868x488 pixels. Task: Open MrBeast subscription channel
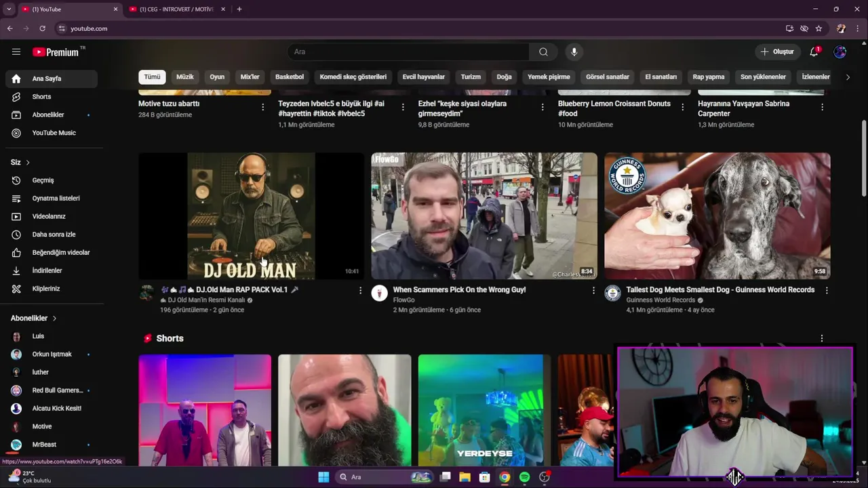52,445
